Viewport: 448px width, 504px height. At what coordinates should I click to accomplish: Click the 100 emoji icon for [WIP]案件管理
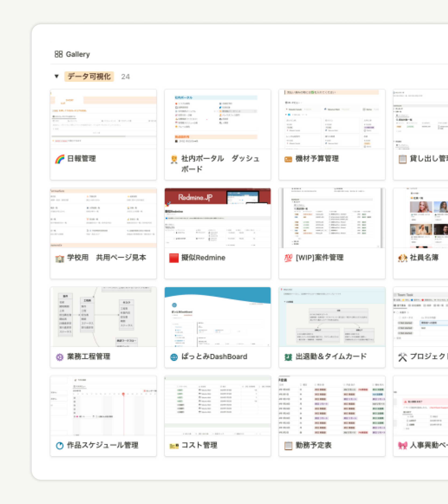(288, 258)
